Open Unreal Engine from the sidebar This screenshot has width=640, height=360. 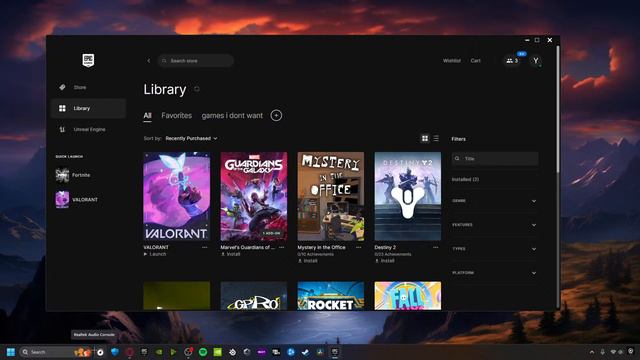click(88, 129)
